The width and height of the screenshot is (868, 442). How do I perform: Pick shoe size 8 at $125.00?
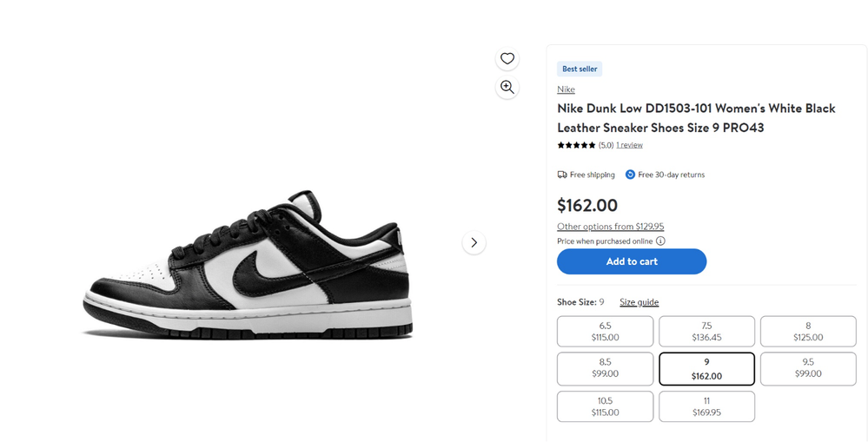coord(808,332)
